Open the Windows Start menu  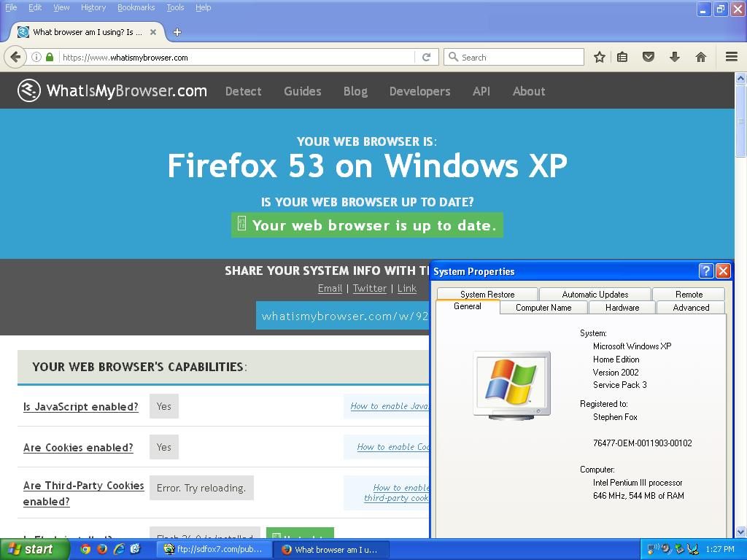click(x=34, y=549)
